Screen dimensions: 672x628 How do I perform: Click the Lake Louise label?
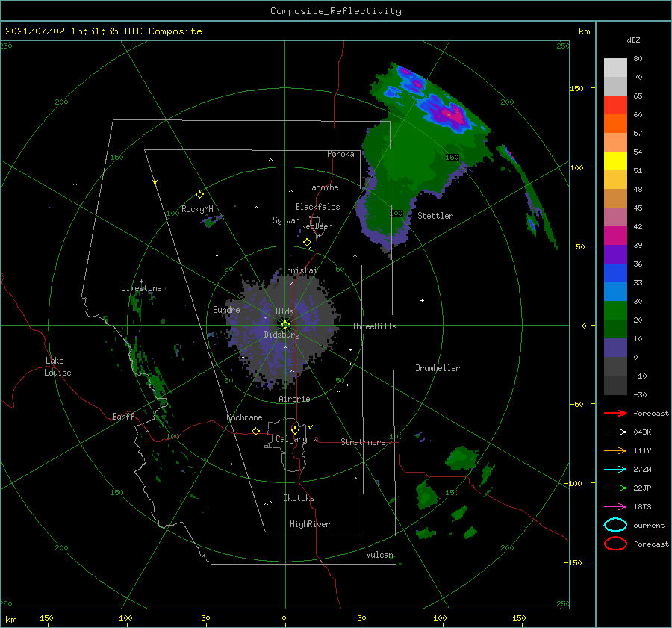(57, 367)
